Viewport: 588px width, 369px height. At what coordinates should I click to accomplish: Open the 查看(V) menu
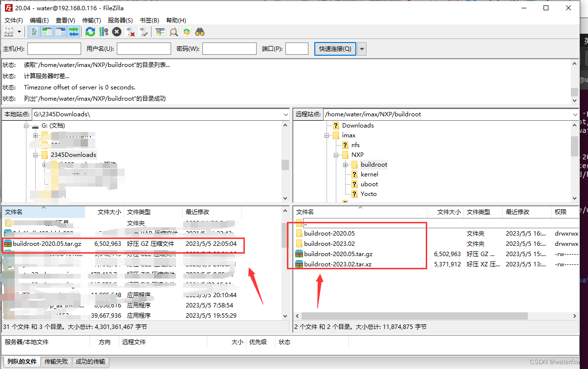(x=65, y=20)
